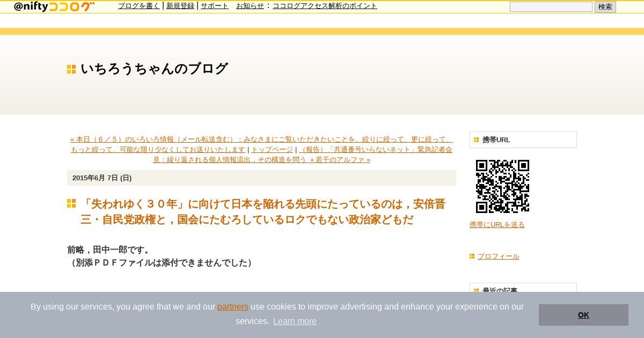Open the 携帯にURLを送る link
Viewport: 644px width, 338px height.
pos(497,225)
